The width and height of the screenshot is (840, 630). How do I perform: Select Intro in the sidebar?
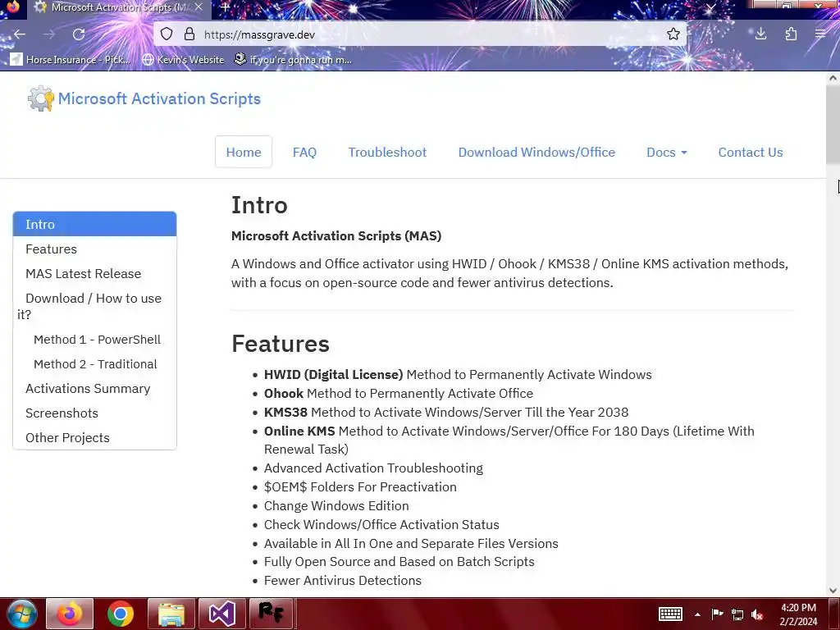(x=95, y=224)
